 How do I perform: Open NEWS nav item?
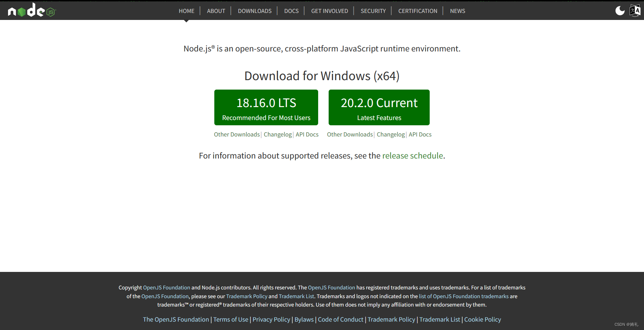coord(457,11)
